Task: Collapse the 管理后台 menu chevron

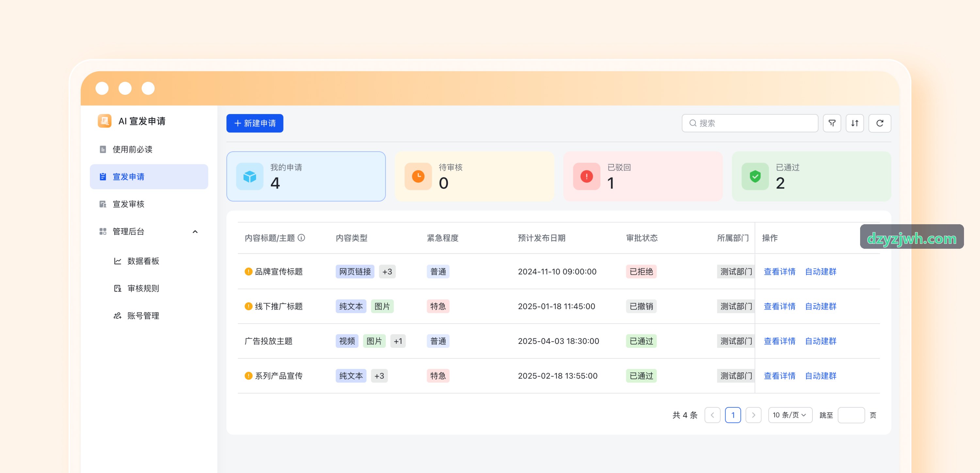Action: (195, 231)
